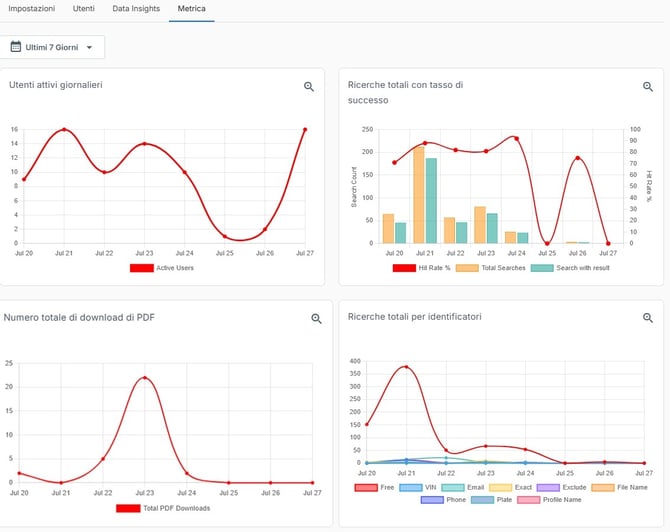Image resolution: width=670 pixels, height=532 pixels.
Task: Click the Active Users legend label
Action: [175, 268]
